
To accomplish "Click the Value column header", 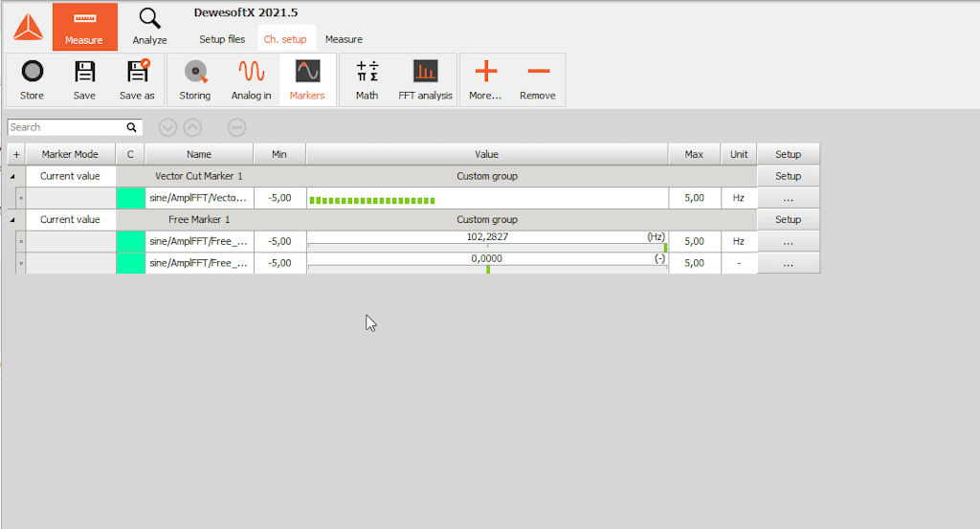I will click(486, 154).
